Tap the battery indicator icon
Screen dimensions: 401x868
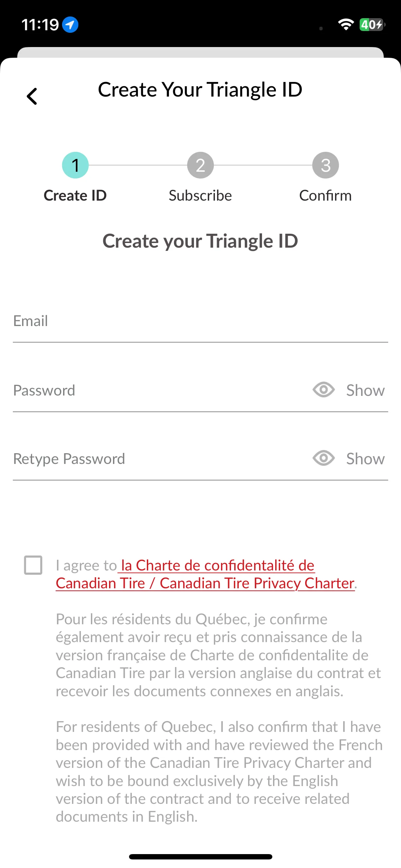tap(372, 25)
